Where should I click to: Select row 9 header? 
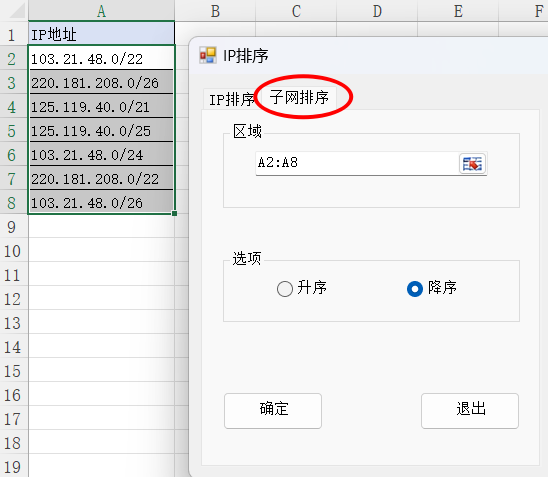(14, 227)
